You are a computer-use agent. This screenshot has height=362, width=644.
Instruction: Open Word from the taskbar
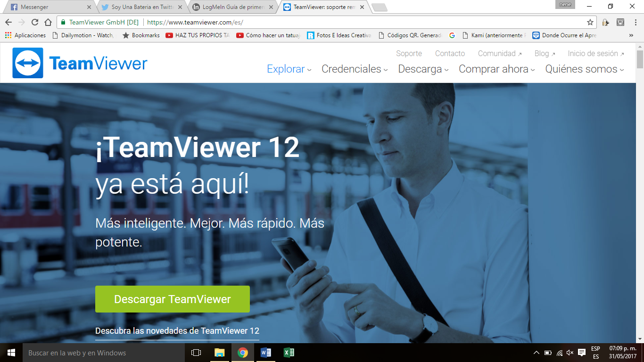coord(265,352)
